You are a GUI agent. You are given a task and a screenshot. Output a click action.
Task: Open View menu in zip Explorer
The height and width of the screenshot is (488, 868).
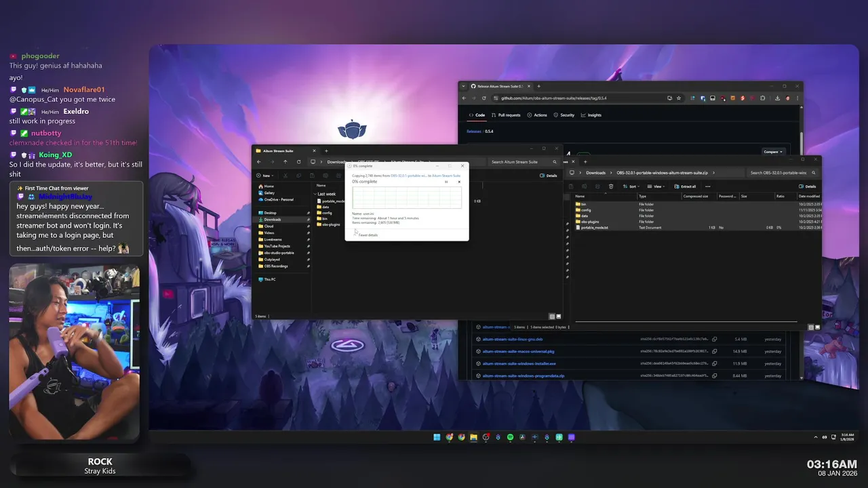pos(656,186)
